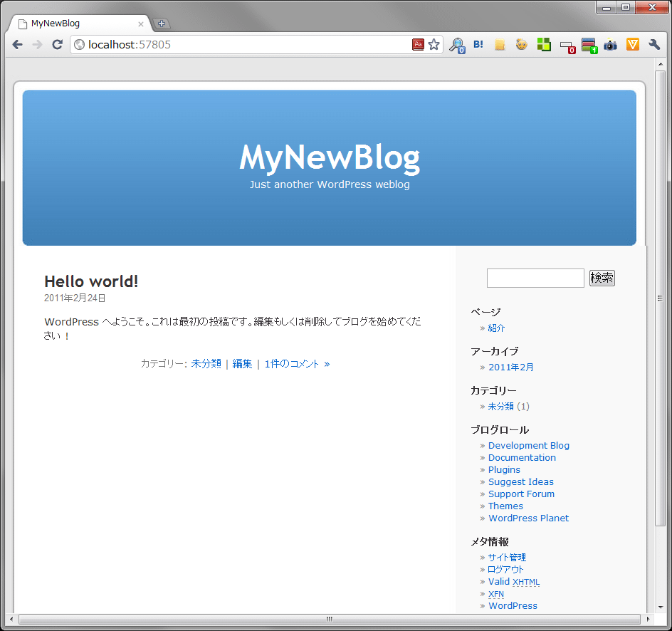Click the ページ sidebar heading
Viewport: 672px width, 631px height.
[x=485, y=312]
